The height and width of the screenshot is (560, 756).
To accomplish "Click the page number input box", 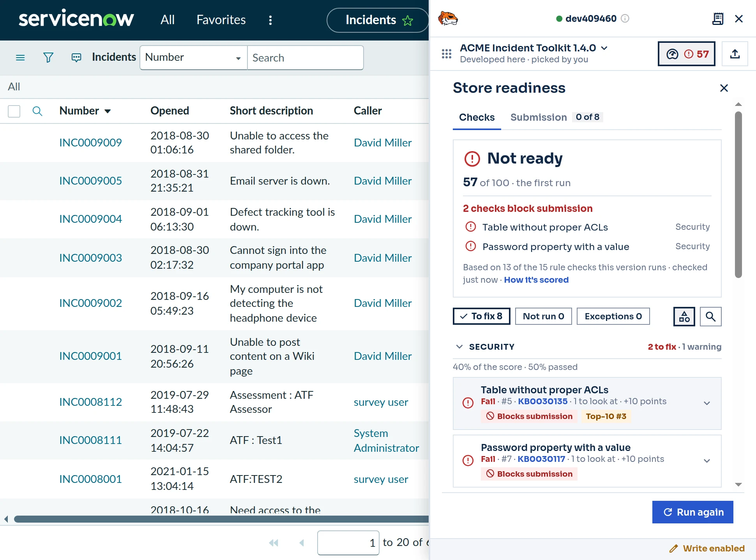I will pos(348,542).
